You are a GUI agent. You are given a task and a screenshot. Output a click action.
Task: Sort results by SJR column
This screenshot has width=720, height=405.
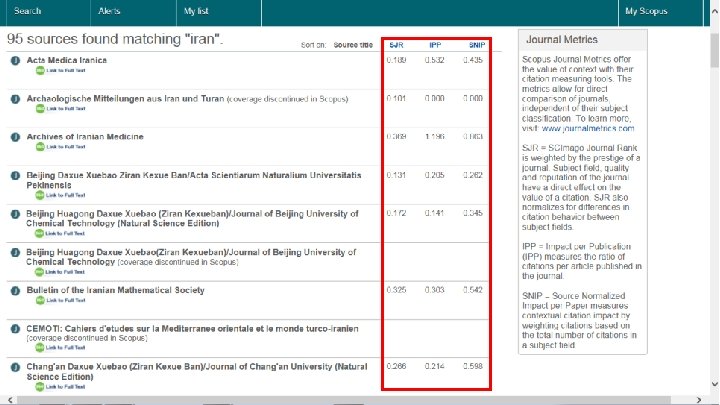(x=396, y=45)
